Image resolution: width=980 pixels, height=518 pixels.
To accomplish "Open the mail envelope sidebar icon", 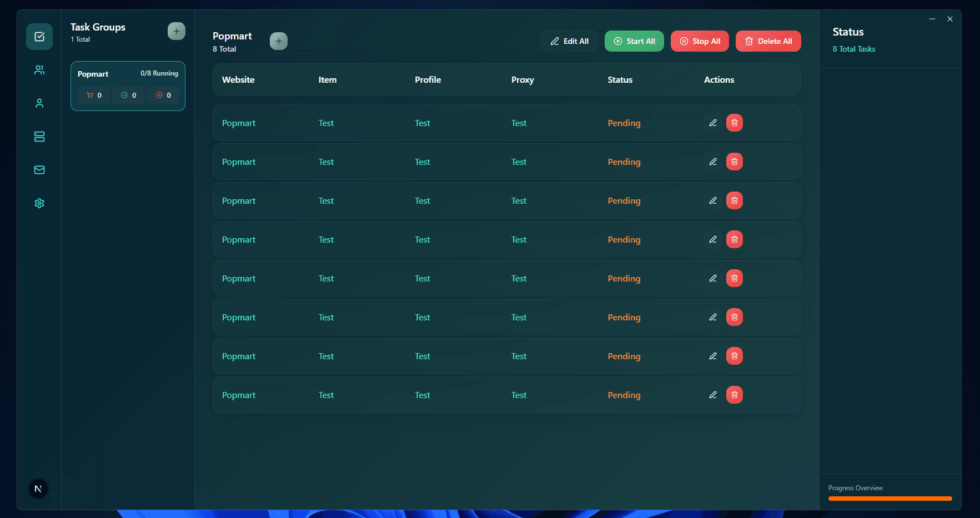I will [39, 170].
